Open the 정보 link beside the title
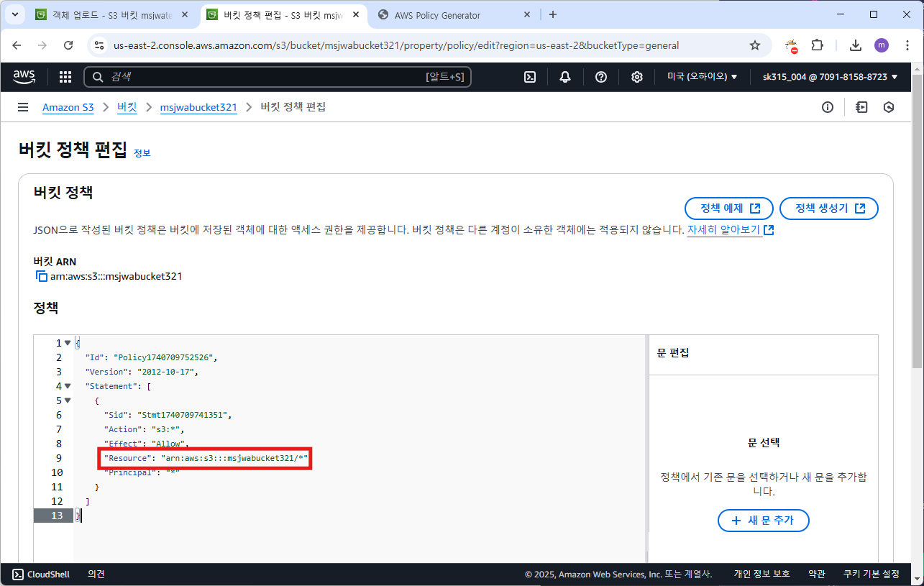 click(142, 153)
